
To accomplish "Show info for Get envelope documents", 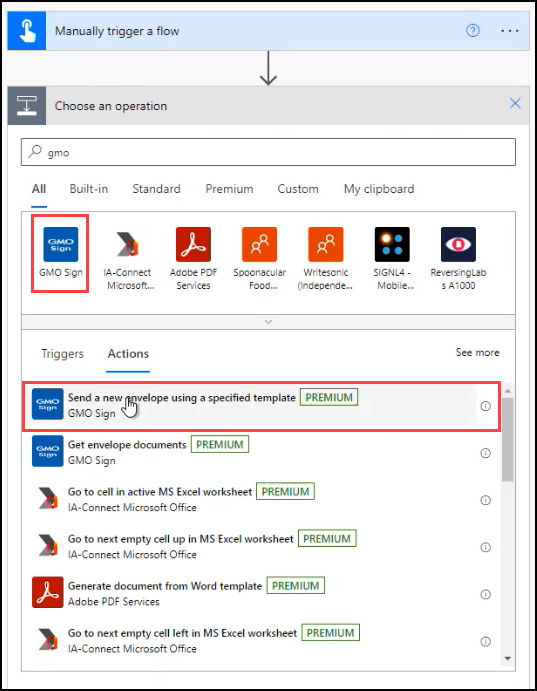I will point(485,453).
